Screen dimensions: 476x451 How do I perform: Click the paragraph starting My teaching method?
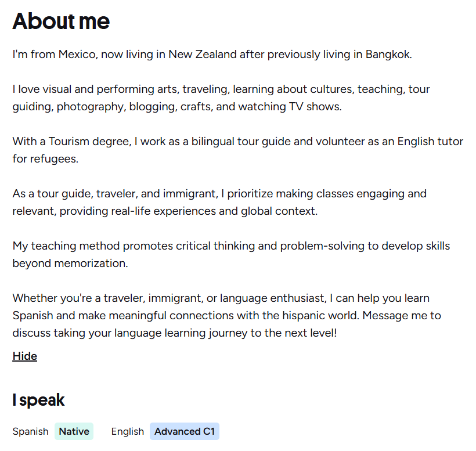pos(231,254)
